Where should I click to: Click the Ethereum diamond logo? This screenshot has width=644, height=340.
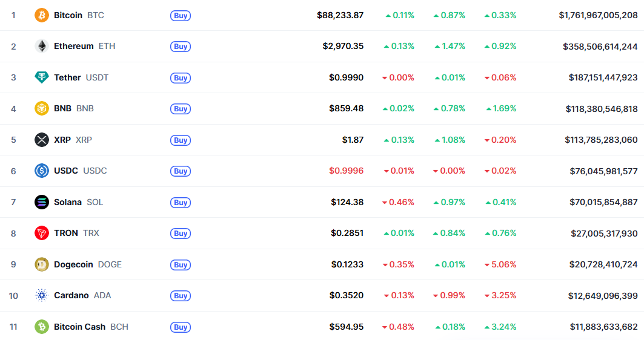point(41,47)
